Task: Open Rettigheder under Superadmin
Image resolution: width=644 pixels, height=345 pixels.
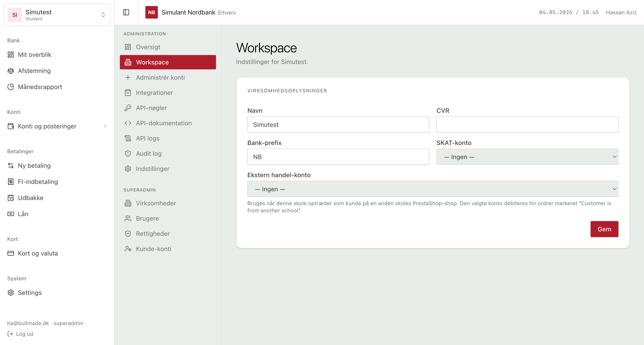Action: (168, 234)
